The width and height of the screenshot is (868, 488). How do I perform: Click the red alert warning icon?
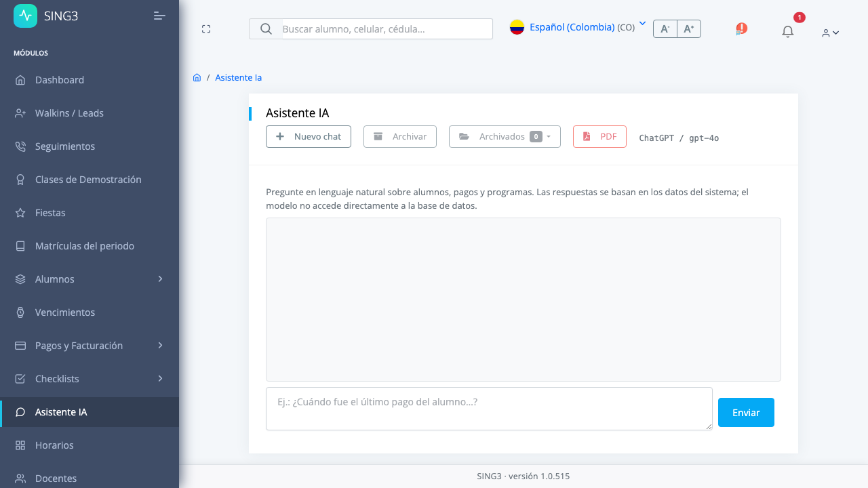pos(741,28)
